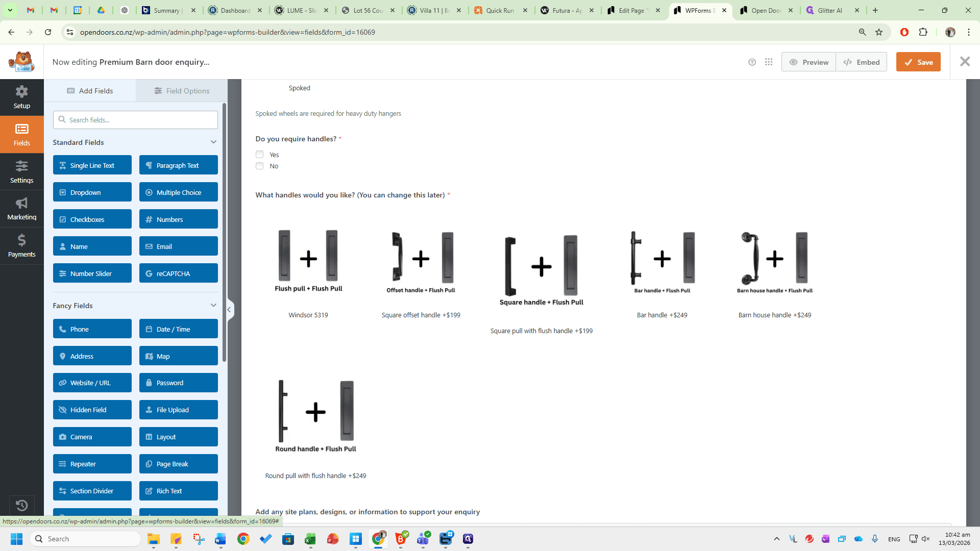Show hidden system tray icons
980x551 pixels.
777,539
